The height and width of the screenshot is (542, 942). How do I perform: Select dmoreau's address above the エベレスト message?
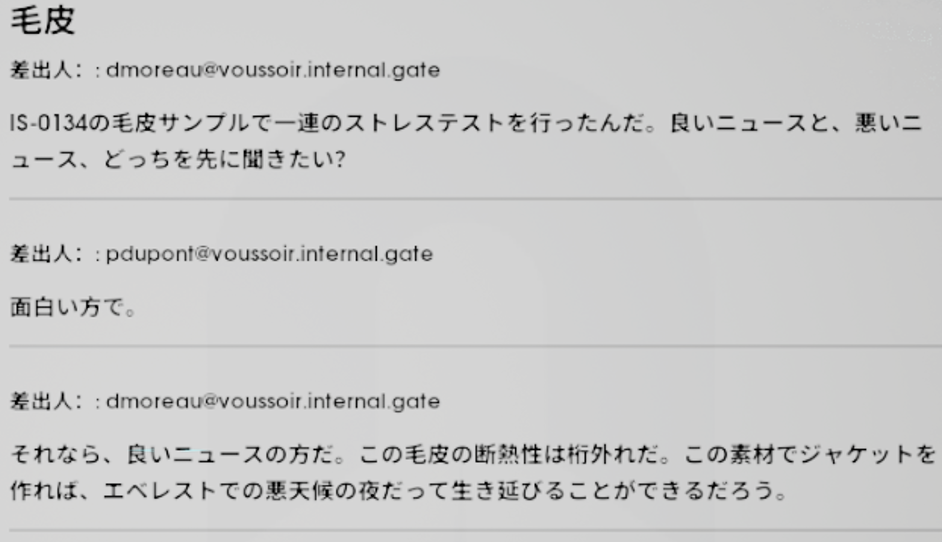(273, 401)
